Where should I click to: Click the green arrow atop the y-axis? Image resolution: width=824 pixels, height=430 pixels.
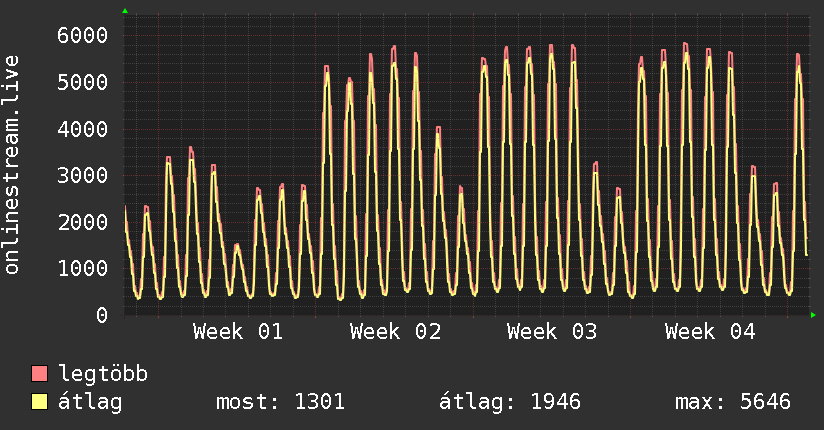(125, 11)
